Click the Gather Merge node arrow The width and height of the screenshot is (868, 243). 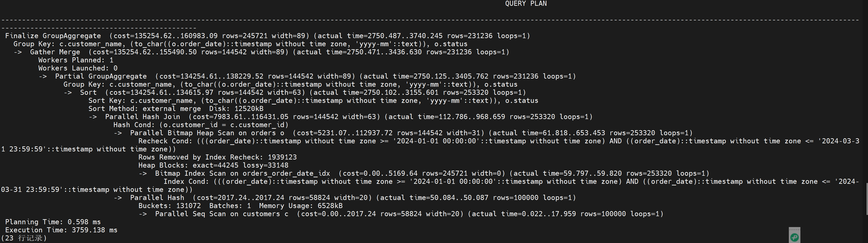click(x=18, y=52)
